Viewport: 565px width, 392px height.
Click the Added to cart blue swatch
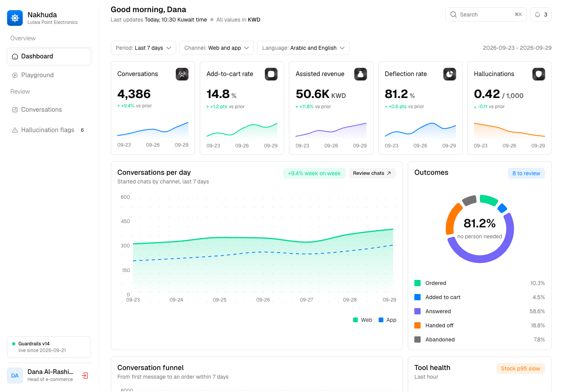[x=417, y=297]
